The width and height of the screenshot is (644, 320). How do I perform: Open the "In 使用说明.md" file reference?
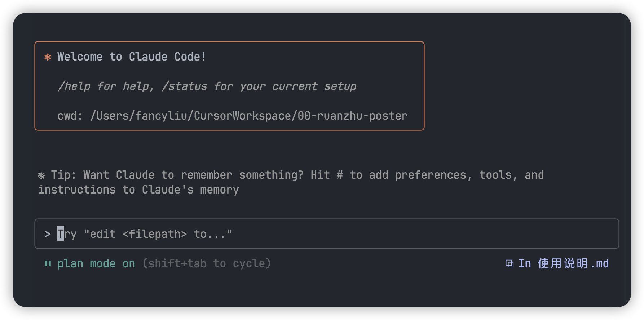pyautogui.click(x=563, y=264)
